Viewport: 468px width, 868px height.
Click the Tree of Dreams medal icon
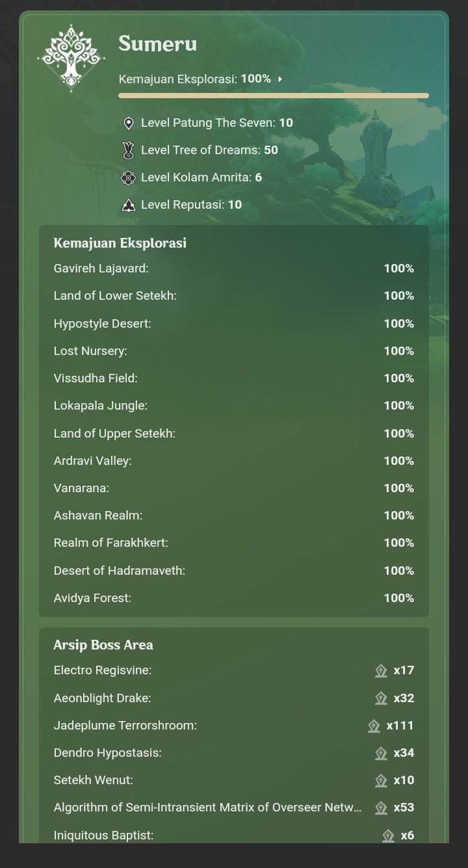click(128, 150)
